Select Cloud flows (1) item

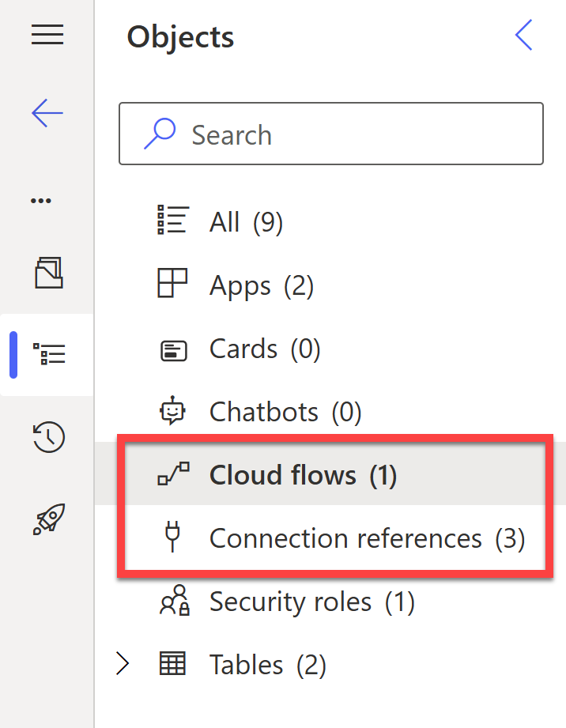click(304, 475)
